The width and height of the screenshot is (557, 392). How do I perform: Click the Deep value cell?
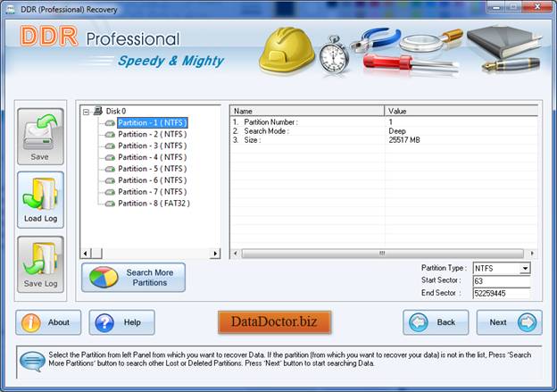point(397,131)
